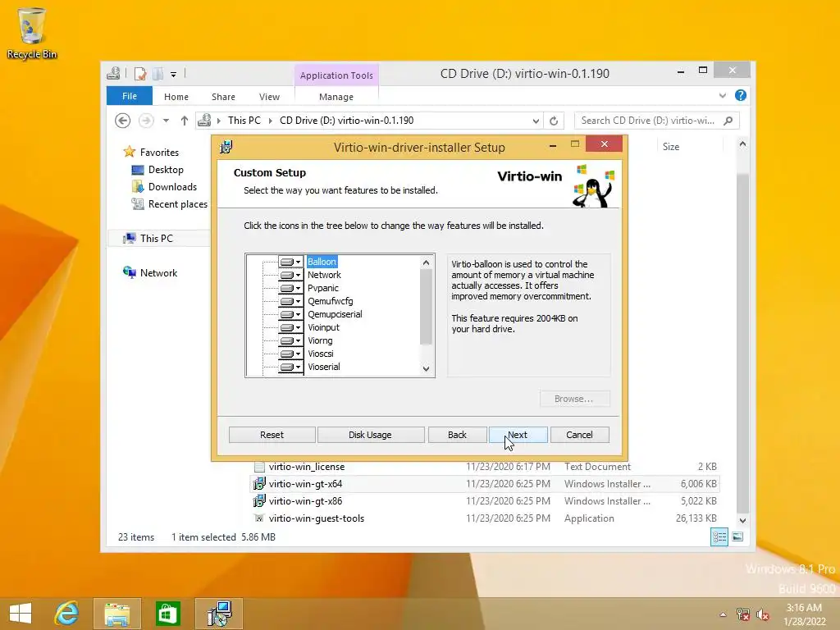Select the Application Tools contextual tab
Image resolution: width=840 pixels, height=630 pixels.
[x=336, y=75]
